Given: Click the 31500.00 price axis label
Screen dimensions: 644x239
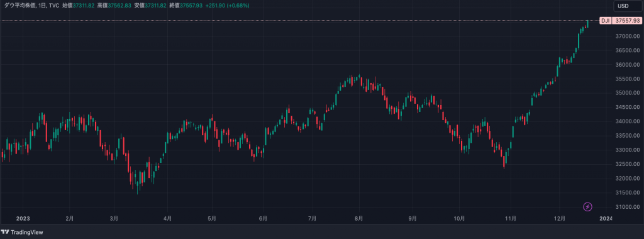Looking at the screenshot, I should tap(627, 192).
